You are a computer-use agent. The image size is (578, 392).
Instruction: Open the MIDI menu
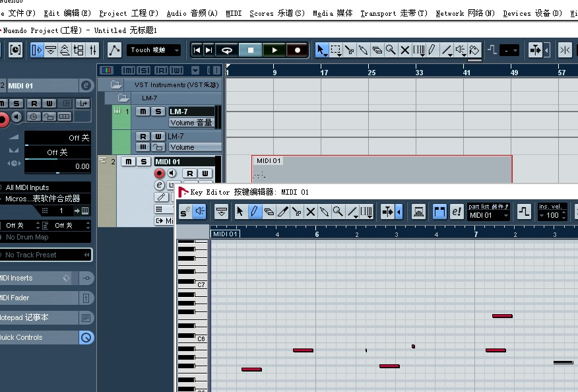[234, 14]
